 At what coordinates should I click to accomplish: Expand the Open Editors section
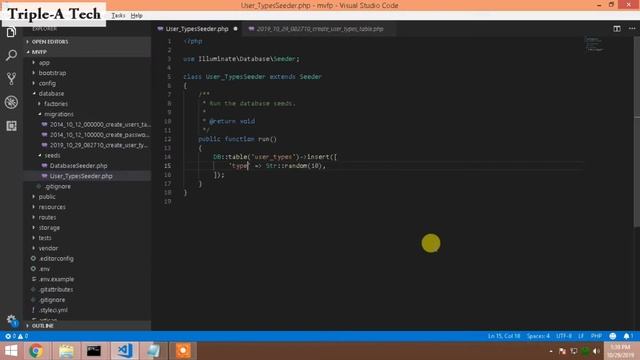(87, 42)
